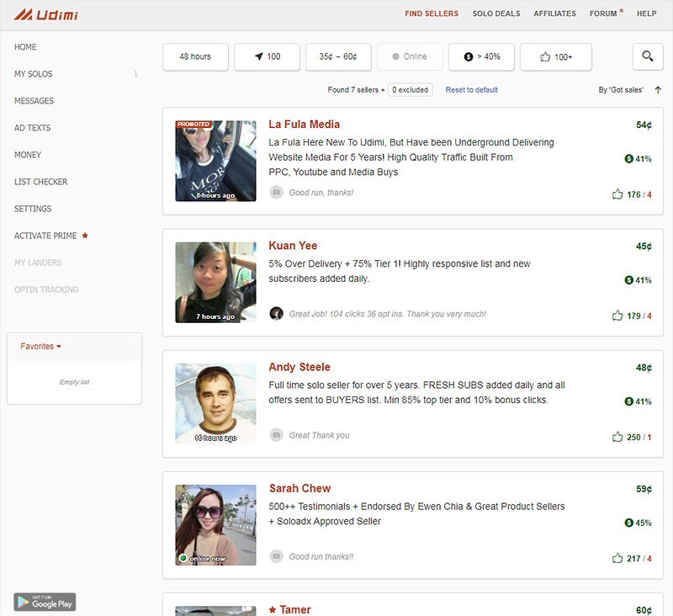Open Ad Texts in sidebar
673x616 pixels.
(x=32, y=128)
